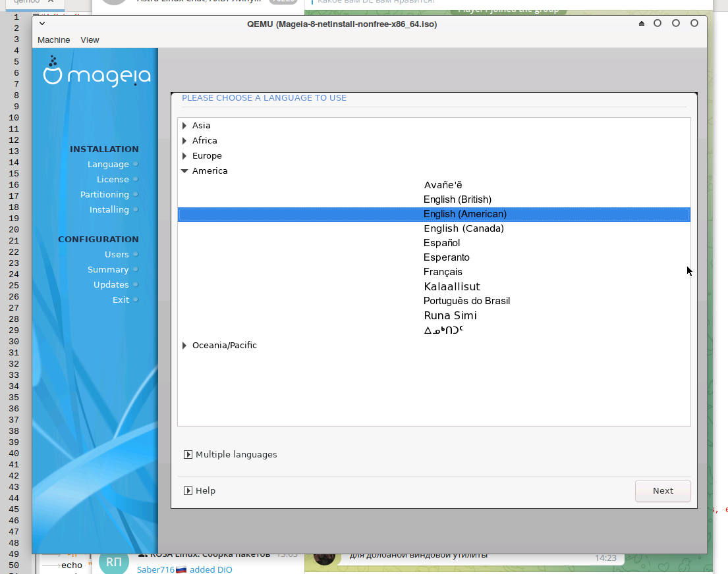This screenshot has width=728, height=574.
Task: Click the Oceania/Pacific group label
Action: pos(224,345)
